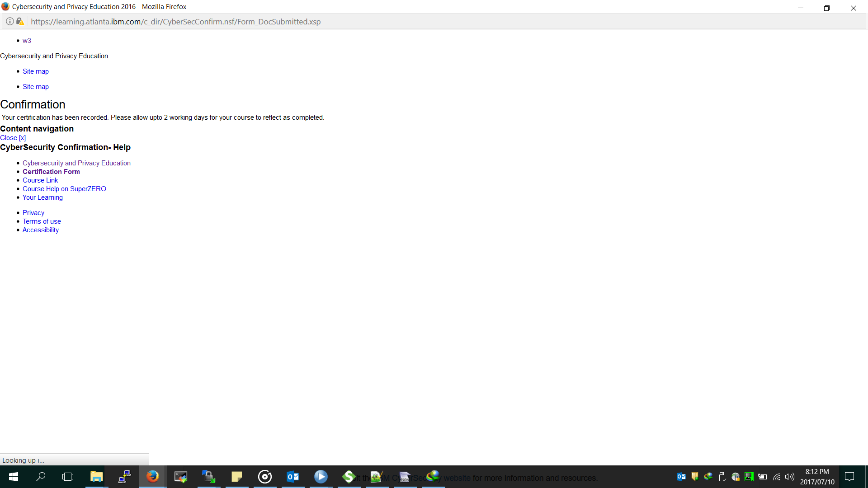Open Internet Download Manager taskbar icon

pos(433,477)
